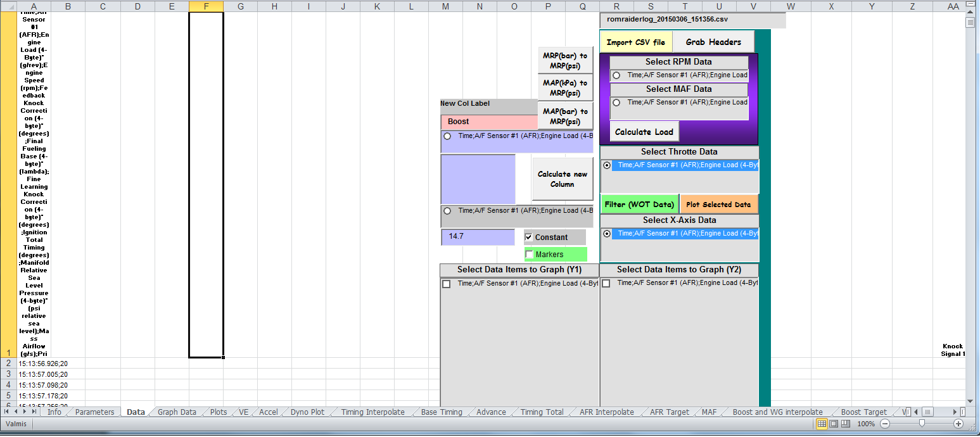The width and height of the screenshot is (980, 437).
Task: Switch to Page Layout view
Action: pos(833,424)
